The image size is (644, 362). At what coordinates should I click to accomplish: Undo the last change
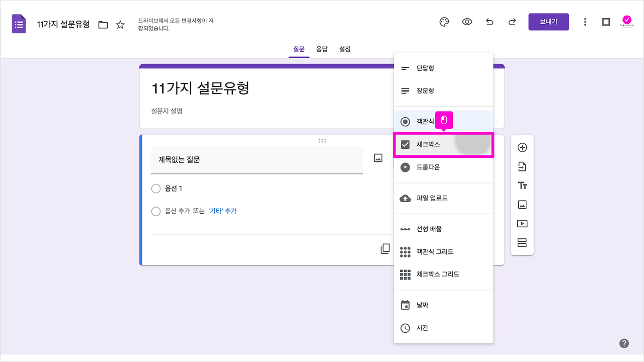(x=490, y=22)
